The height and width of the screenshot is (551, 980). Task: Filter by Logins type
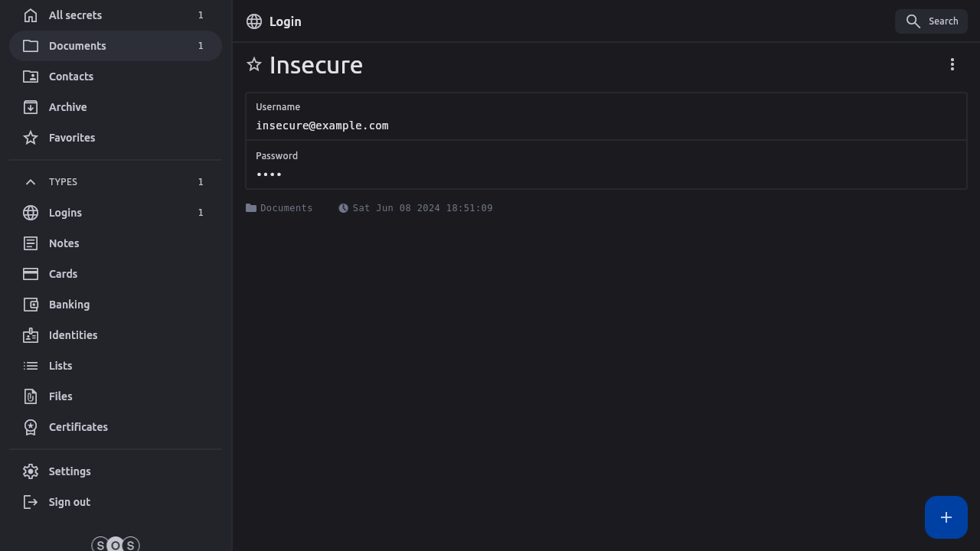tap(65, 213)
